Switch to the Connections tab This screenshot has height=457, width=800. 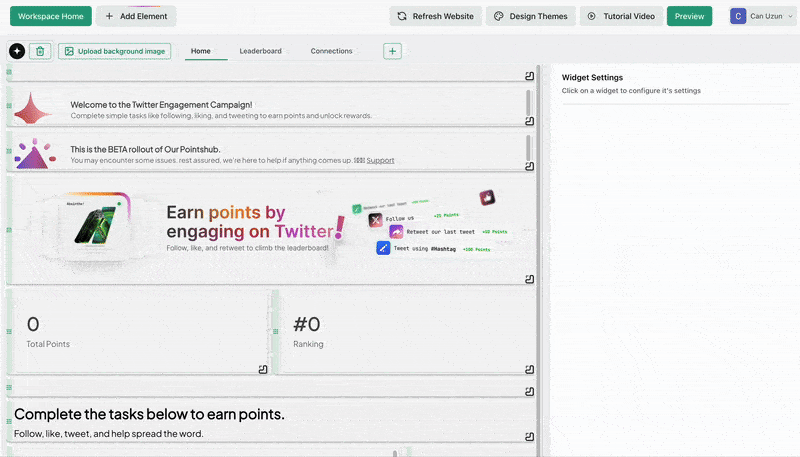pos(331,51)
